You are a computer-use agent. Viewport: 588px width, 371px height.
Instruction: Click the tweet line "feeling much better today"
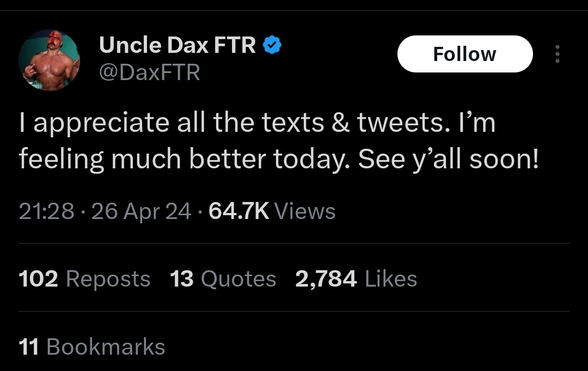point(278,159)
